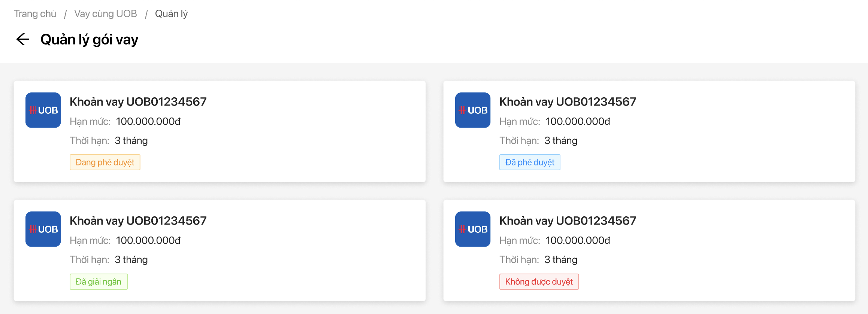The height and width of the screenshot is (314, 868).
Task: Open the Trang chủ breadcrumb link
Action: point(35,14)
